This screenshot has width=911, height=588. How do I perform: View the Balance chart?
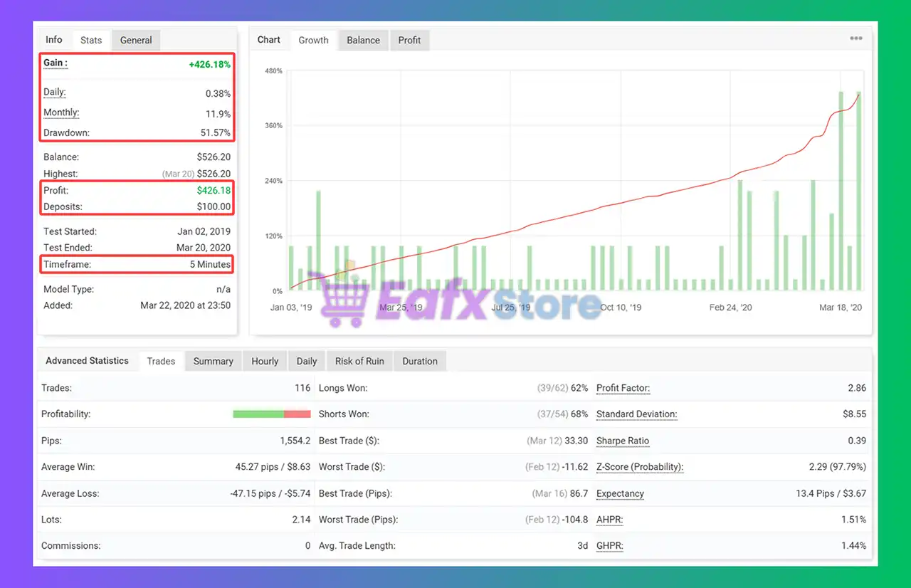pos(363,40)
